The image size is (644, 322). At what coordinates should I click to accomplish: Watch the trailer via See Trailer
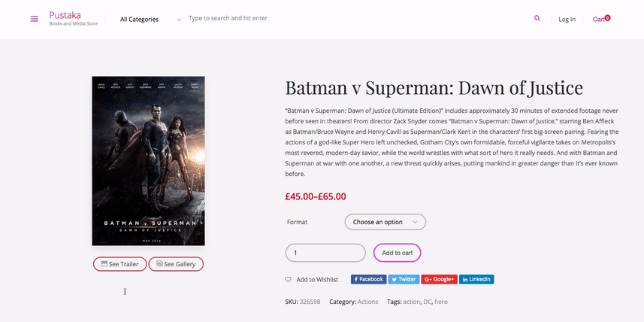120,264
